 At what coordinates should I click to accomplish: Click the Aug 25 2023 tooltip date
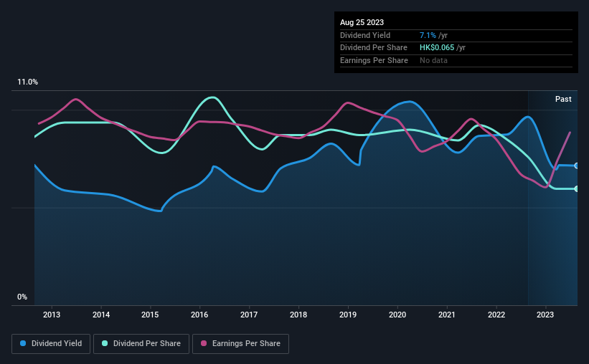[x=362, y=22]
